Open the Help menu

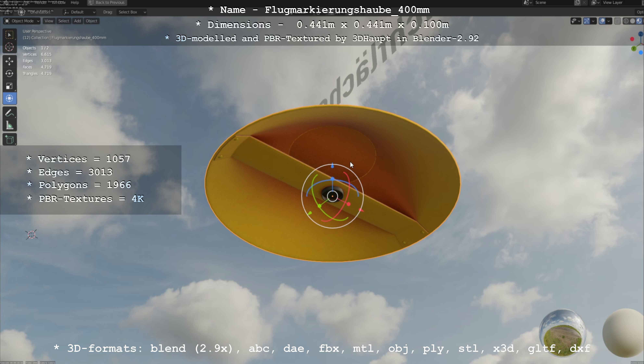click(75, 2)
